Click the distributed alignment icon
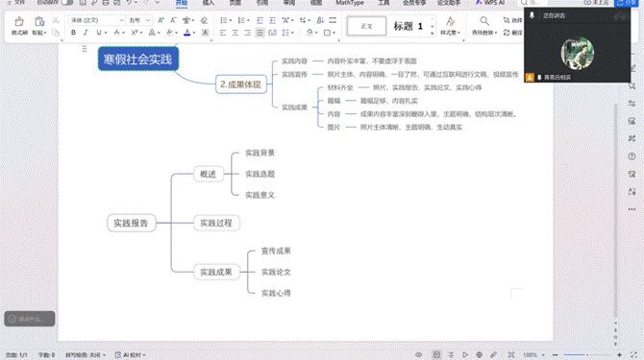The height and width of the screenshot is (360, 644). coord(272,33)
